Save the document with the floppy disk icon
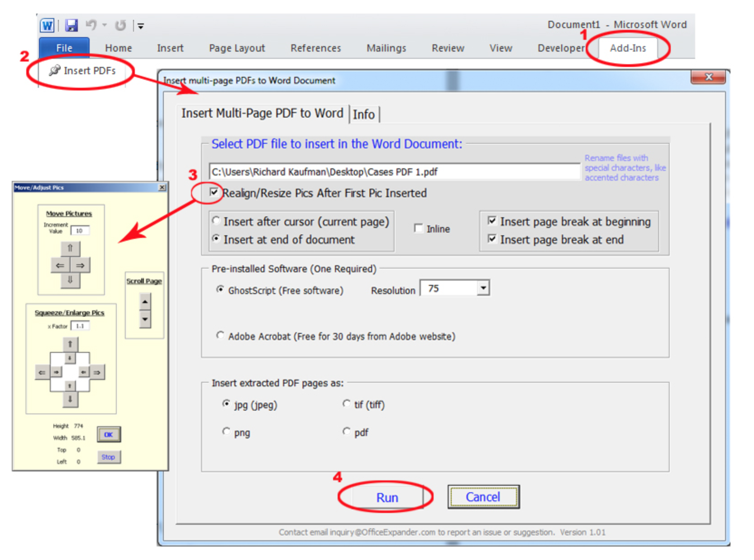The height and width of the screenshot is (560, 754). click(71, 25)
